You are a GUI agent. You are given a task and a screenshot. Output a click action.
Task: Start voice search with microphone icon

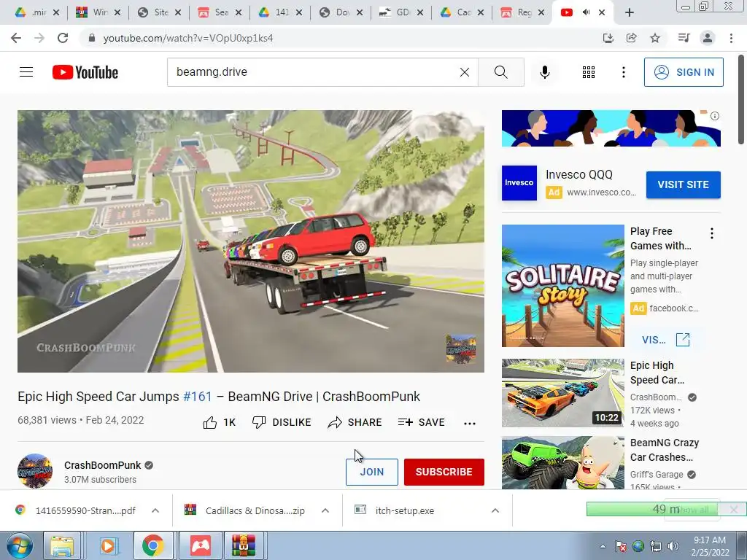point(544,72)
